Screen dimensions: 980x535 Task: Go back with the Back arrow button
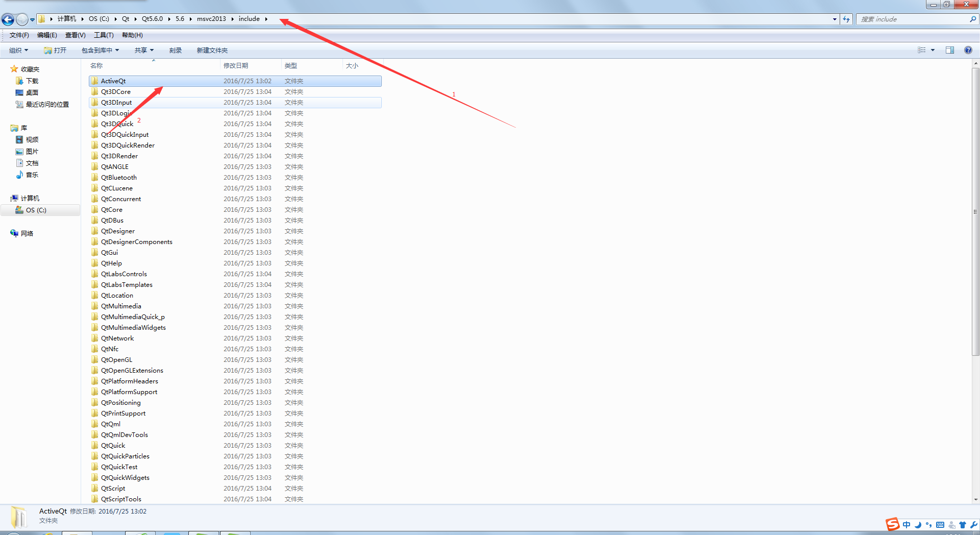click(8, 19)
